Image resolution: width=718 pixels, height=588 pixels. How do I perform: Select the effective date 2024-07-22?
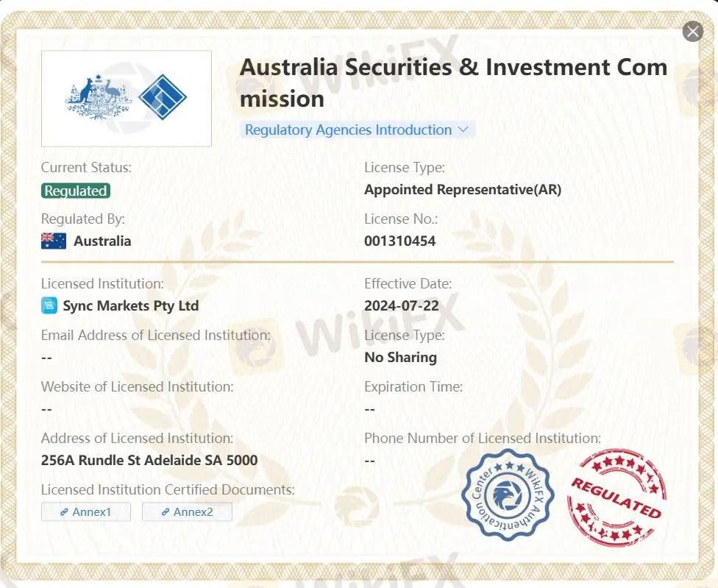tap(401, 305)
